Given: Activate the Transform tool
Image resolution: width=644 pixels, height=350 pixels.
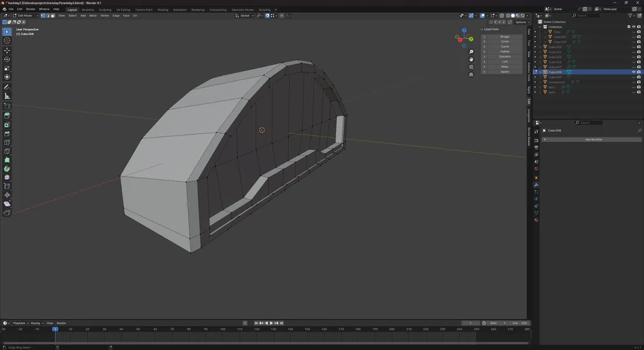Looking at the screenshot, I should 7,77.
